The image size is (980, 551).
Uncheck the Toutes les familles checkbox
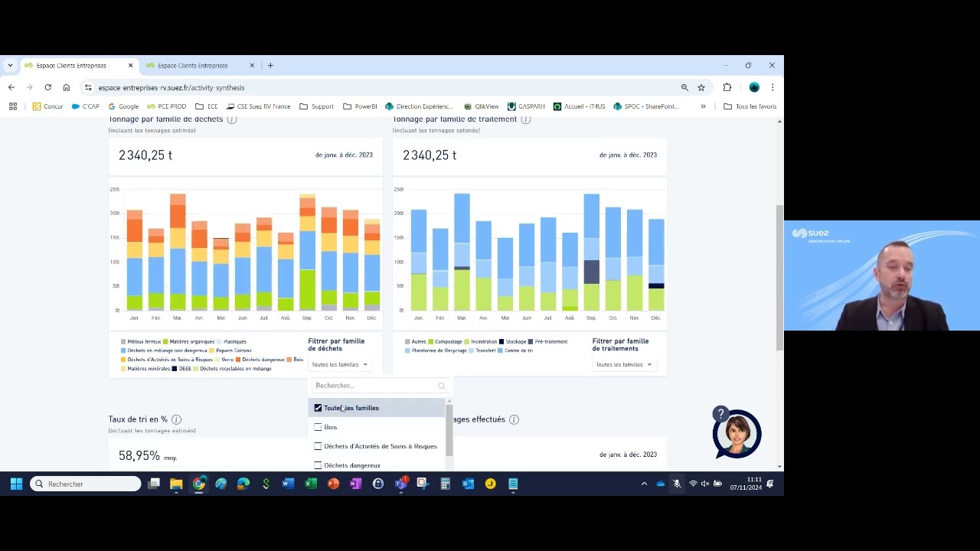coord(318,408)
